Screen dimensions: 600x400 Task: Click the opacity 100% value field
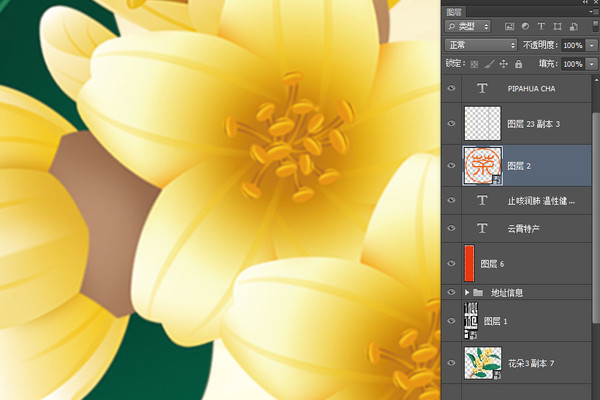pos(573,45)
